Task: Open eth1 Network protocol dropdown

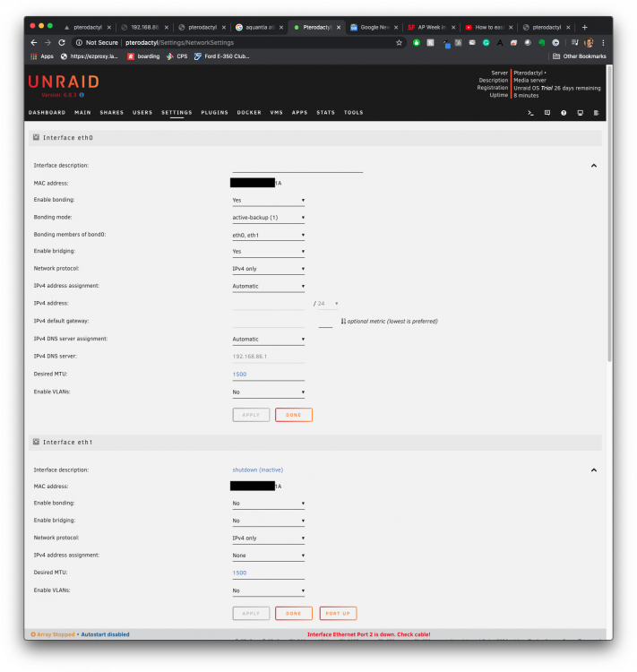Action: [x=269, y=538]
